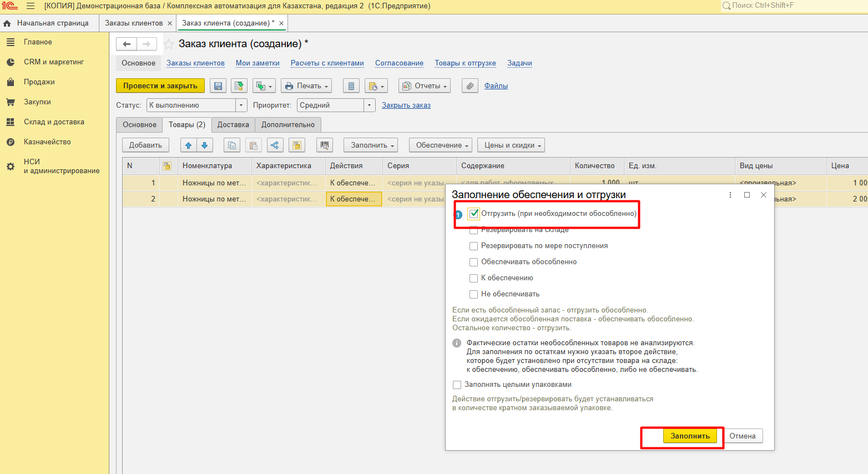Click the post document icon
Viewport: 868px width, 474px height.
tap(239, 86)
